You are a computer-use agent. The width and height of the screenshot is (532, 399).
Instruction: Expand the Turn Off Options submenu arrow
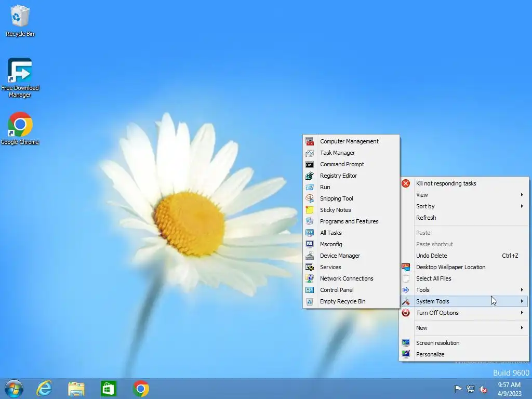pos(522,312)
